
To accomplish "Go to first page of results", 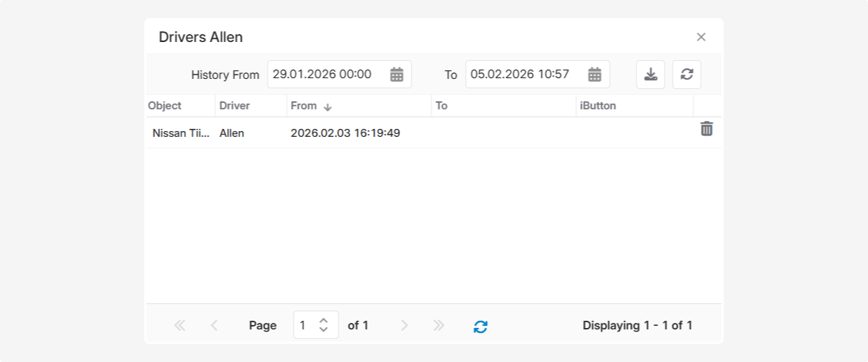I will coord(180,326).
